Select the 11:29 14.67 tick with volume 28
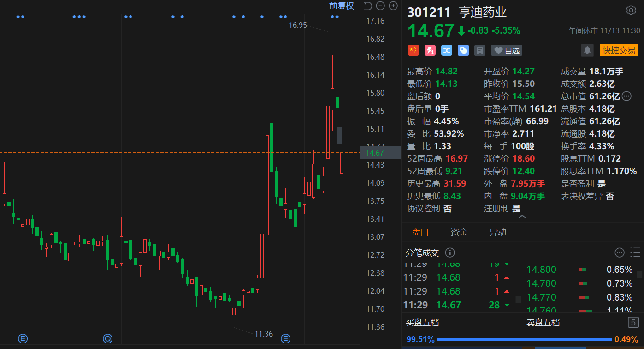This screenshot has width=644, height=349. (457, 305)
